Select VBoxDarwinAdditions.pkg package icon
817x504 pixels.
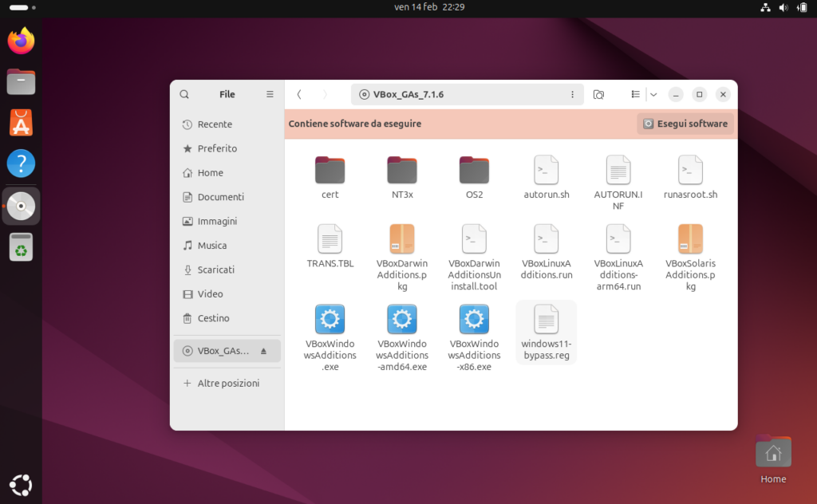click(x=402, y=239)
